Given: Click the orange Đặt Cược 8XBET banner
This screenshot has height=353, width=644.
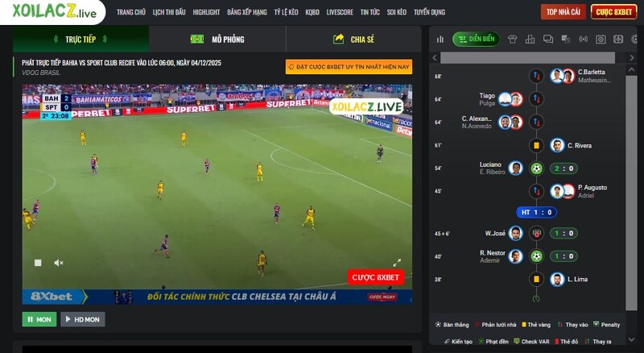Looking at the screenshot, I should coord(348,67).
